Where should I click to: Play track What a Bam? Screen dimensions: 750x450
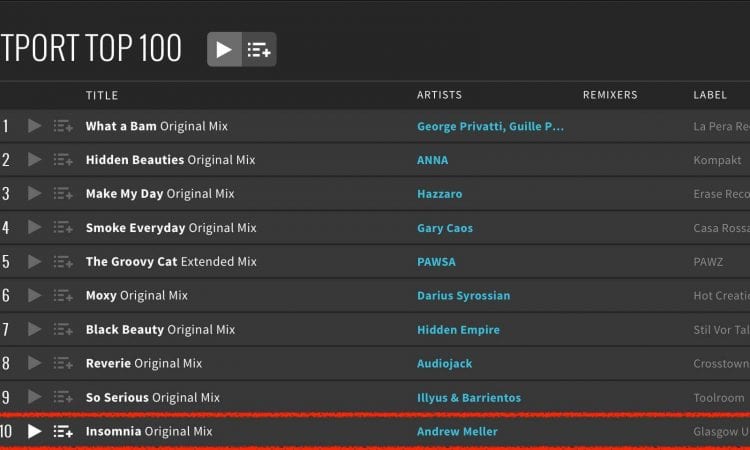34,126
